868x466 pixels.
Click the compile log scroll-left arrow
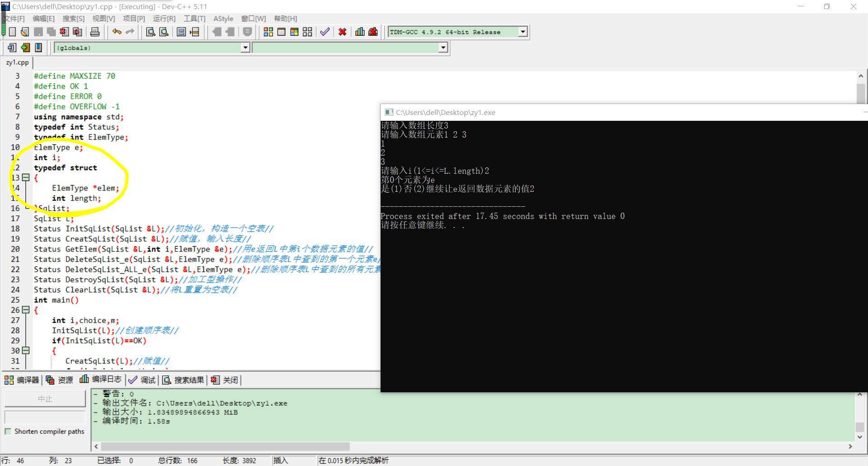(96, 447)
